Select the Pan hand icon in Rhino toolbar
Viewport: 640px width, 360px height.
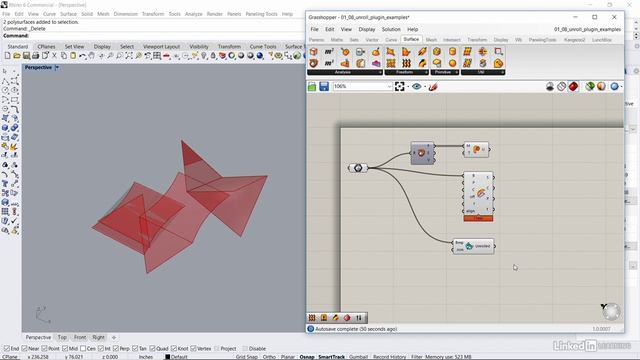pos(91,56)
